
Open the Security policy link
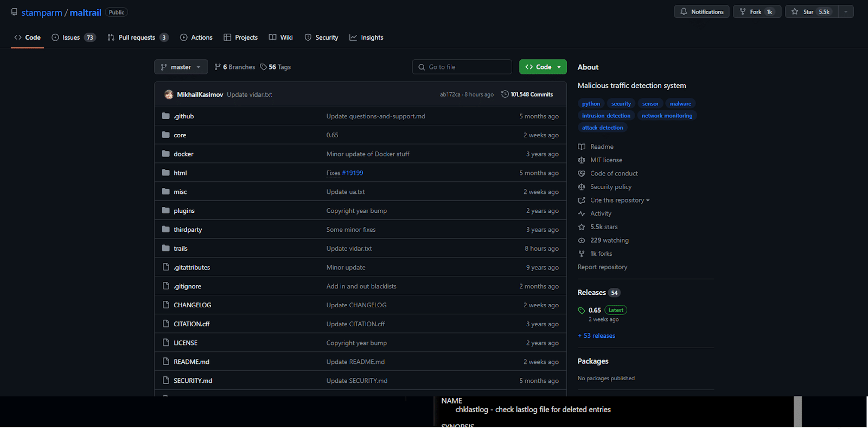[611, 187]
